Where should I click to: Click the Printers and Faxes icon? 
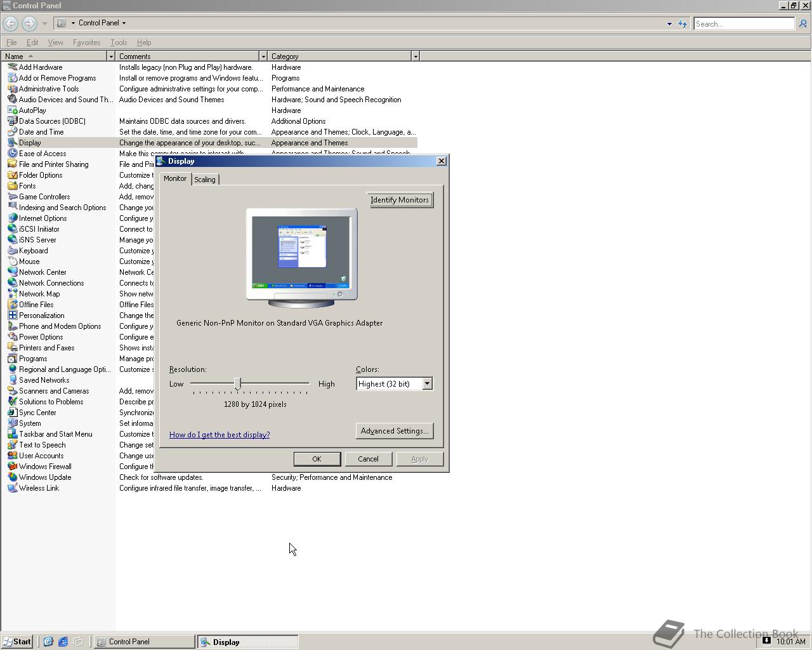[12, 348]
